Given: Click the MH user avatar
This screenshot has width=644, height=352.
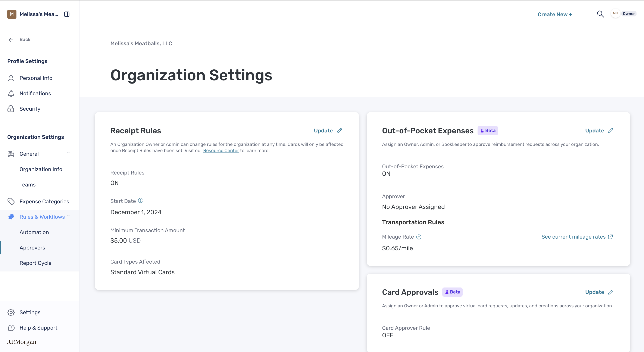Looking at the screenshot, I should (x=615, y=13).
